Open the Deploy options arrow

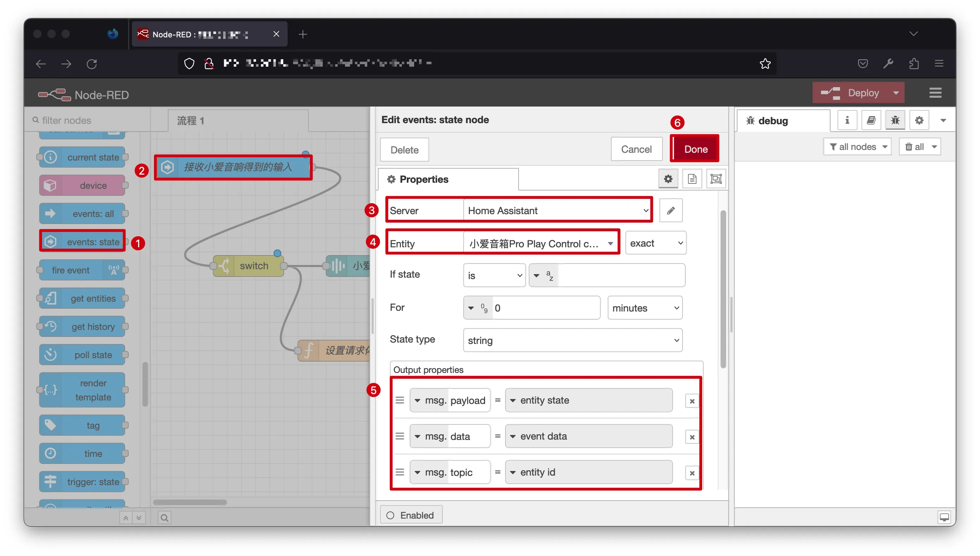[x=895, y=93]
